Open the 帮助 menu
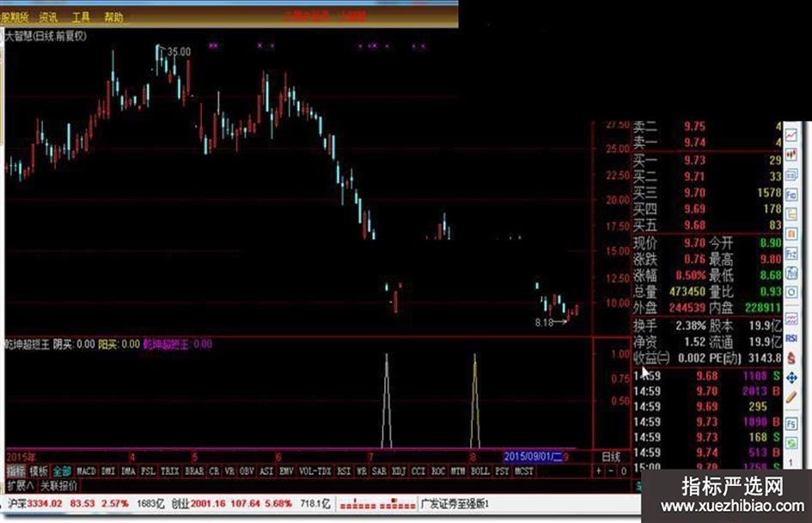The width and height of the screenshot is (812, 523). click(x=113, y=17)
